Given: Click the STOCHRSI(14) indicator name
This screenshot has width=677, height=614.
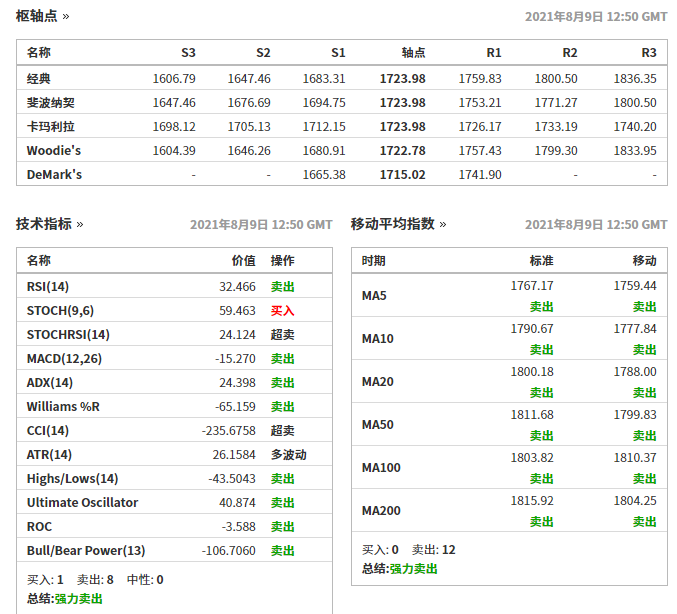Looking at the screenshot, I should (x=68, y=335).
